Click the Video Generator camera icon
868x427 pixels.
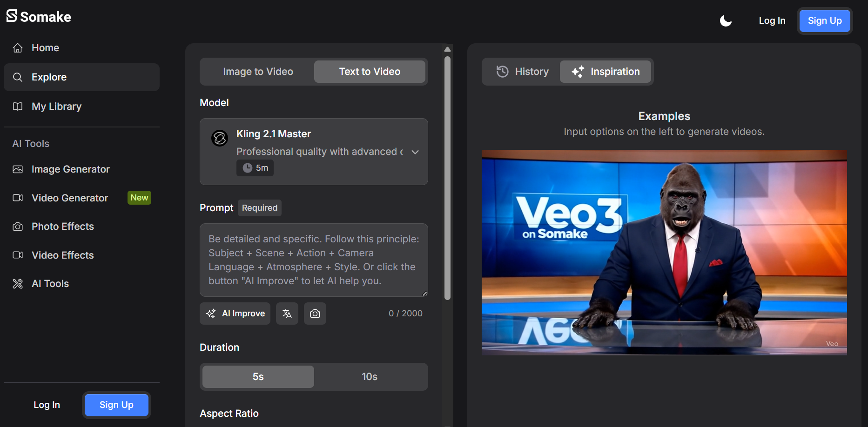pos(18,198)
